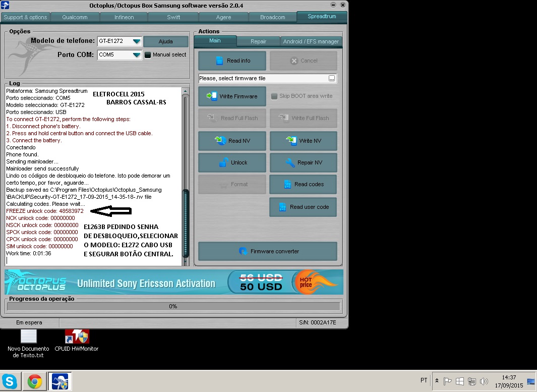Click the Read codes button
The height and width of the screenshot is (392, 537).
(303, 184)
